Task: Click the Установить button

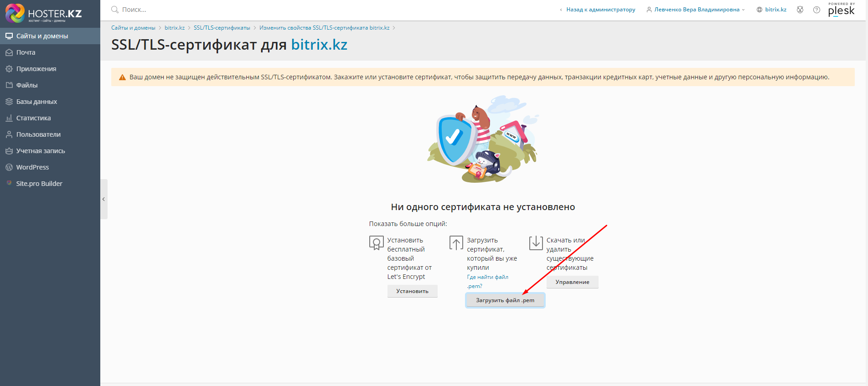Action: point(412,291)
